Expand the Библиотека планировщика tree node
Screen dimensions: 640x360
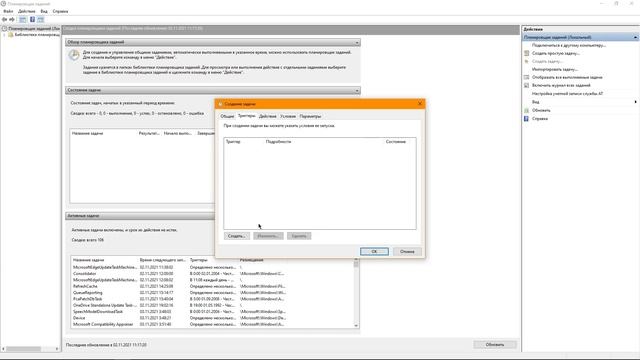pyautogui.click(x=4, y=35)
